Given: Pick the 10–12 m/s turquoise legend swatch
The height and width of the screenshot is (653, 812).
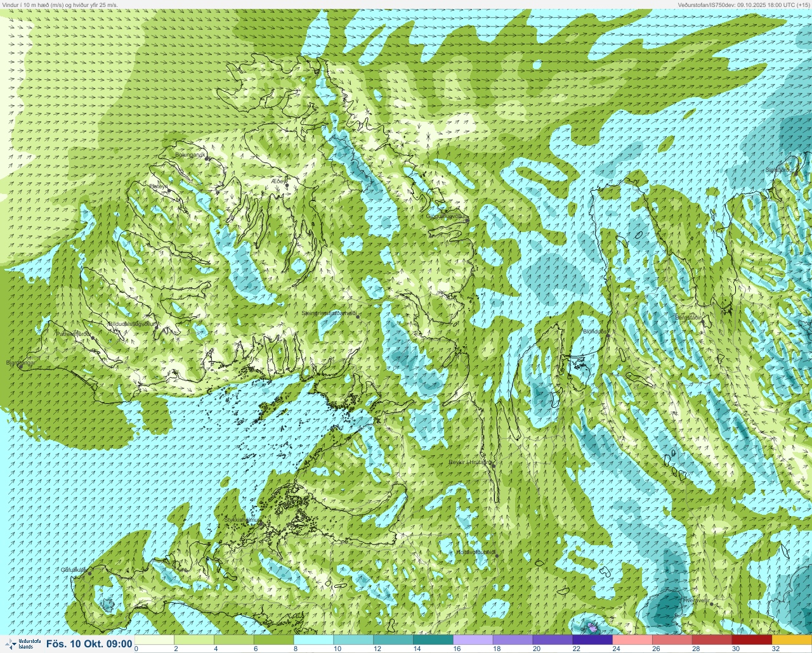Looking at the screenshot, I should (354, 640).
